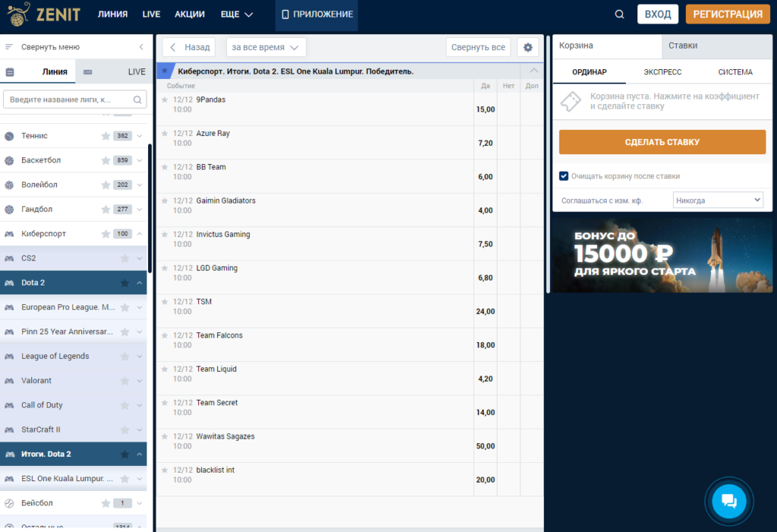Favorite the Киберспорт star
Image resolution: width=777 pixels, height=532 pixels.
click(x=105, y=234)
